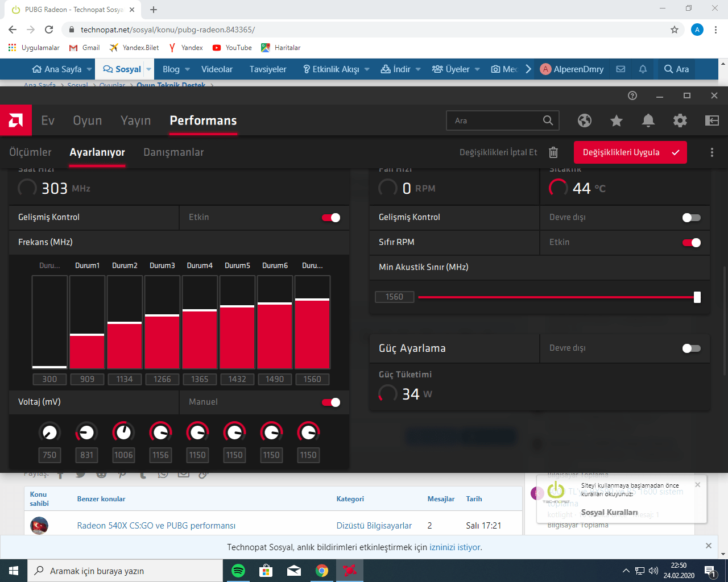Open Radeon Software settings gear

[680, 120]
